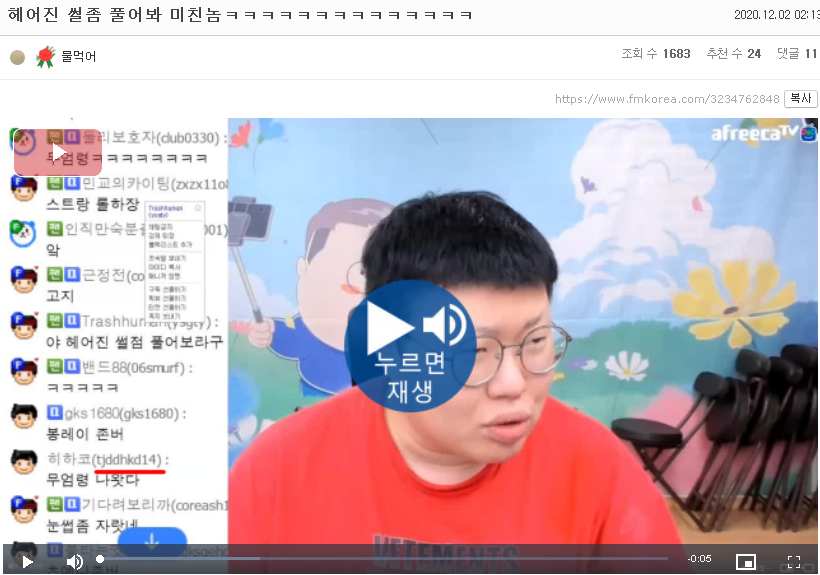Click the 복사 copy button
This screenshot has width=820, height=575.
[800, 98]
